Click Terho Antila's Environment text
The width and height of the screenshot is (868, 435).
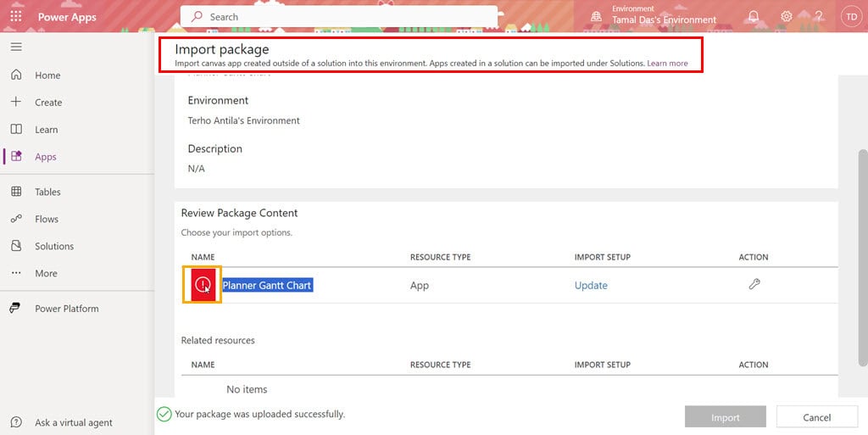tap(243, 120)
